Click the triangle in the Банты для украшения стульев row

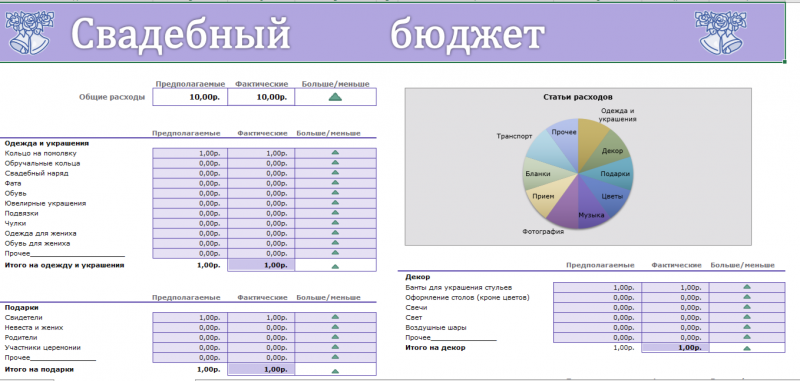[747, 287]
